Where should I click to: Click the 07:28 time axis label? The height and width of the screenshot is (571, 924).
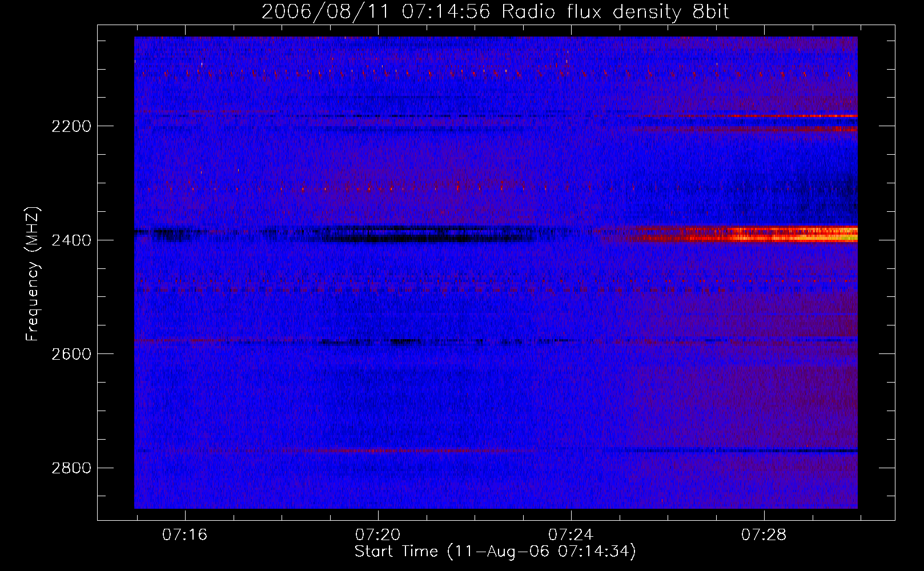pyautogui.click(x=764, y=535)
